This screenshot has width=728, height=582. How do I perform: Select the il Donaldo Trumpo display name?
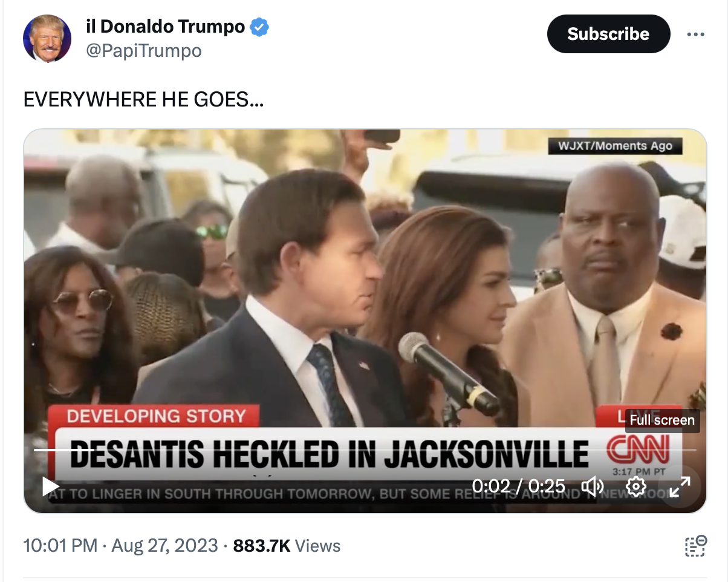[165, 27]
